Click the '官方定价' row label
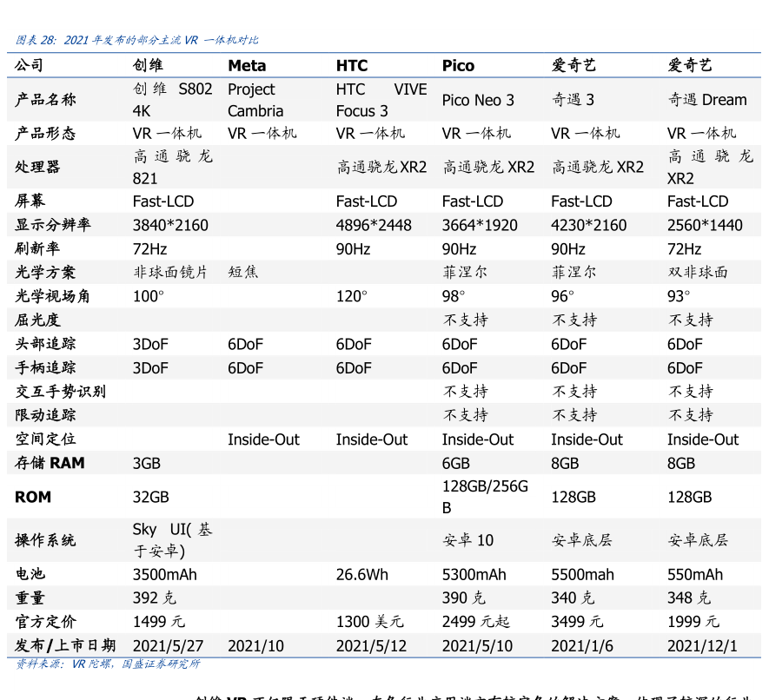This screenshot has height=700, width=769. click(45, 622)
